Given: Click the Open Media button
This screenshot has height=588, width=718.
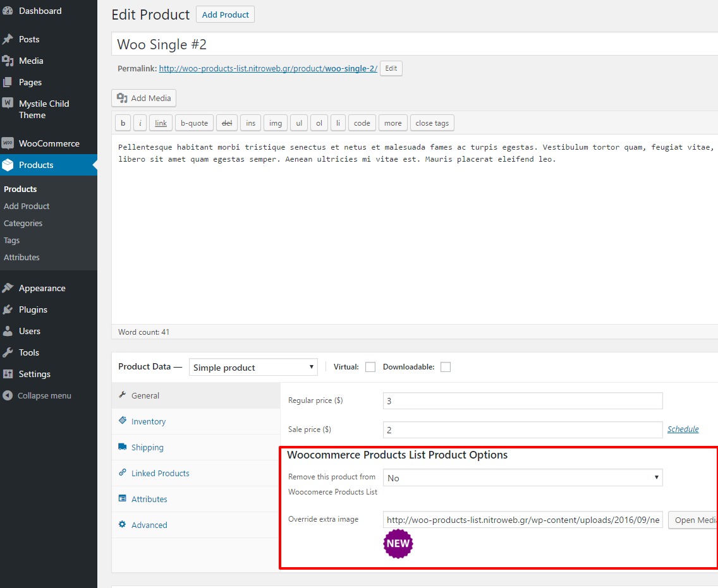Looking at the screenshot, I should (693, 520).
